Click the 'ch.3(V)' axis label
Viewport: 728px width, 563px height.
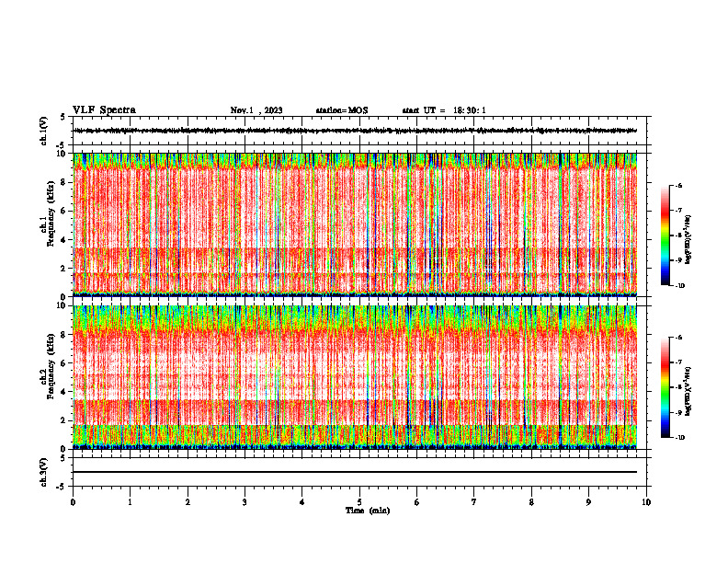coord(44,472)
